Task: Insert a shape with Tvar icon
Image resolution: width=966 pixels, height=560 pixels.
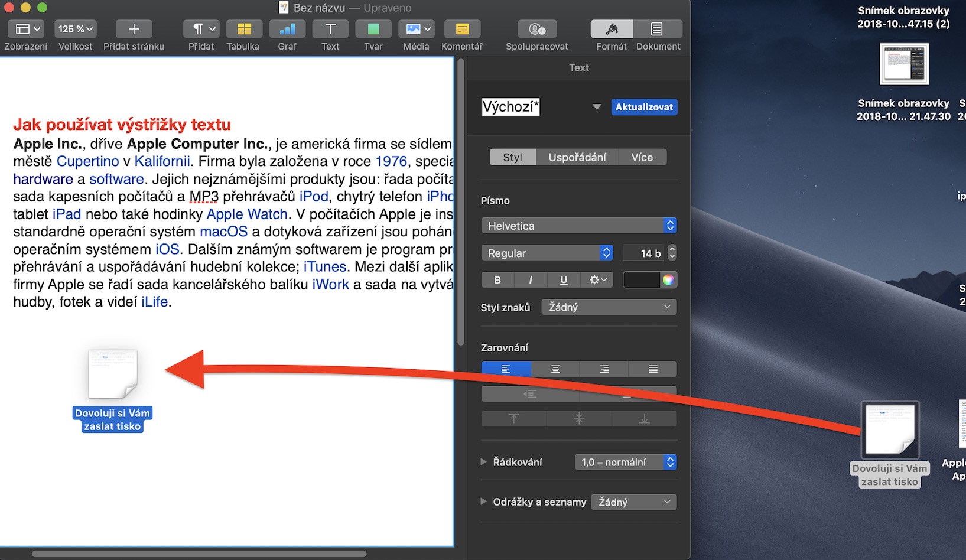Action: (373, 29)
